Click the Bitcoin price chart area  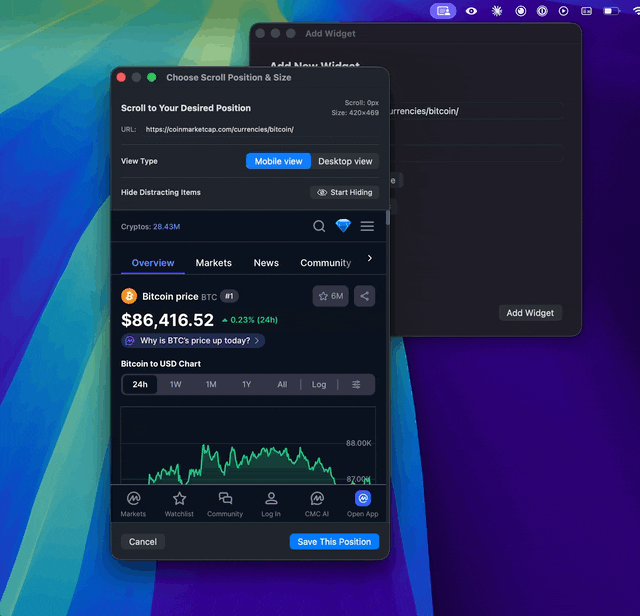tap(248, 445)
